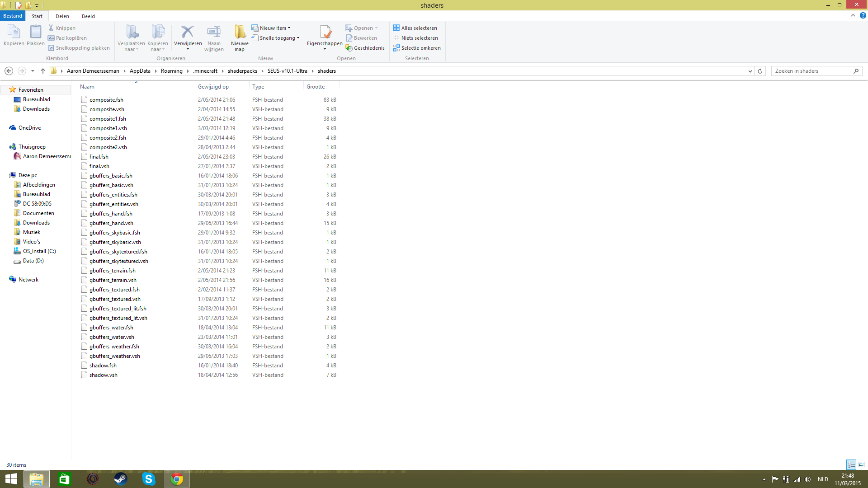868x488 pixels.
Task: Click Snelkoppeling plakken option
Action: click(79, 48)
